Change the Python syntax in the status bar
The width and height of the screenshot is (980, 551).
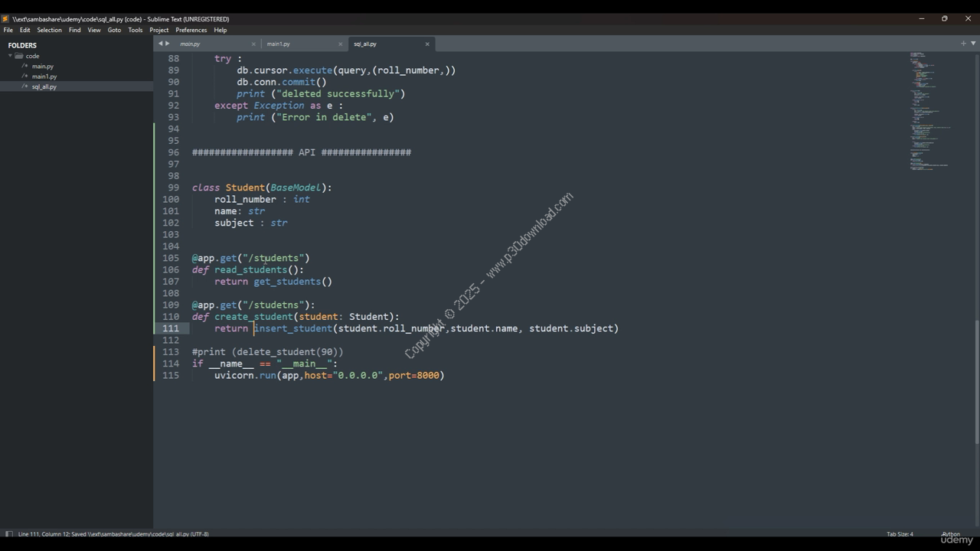tap(951, 534)
